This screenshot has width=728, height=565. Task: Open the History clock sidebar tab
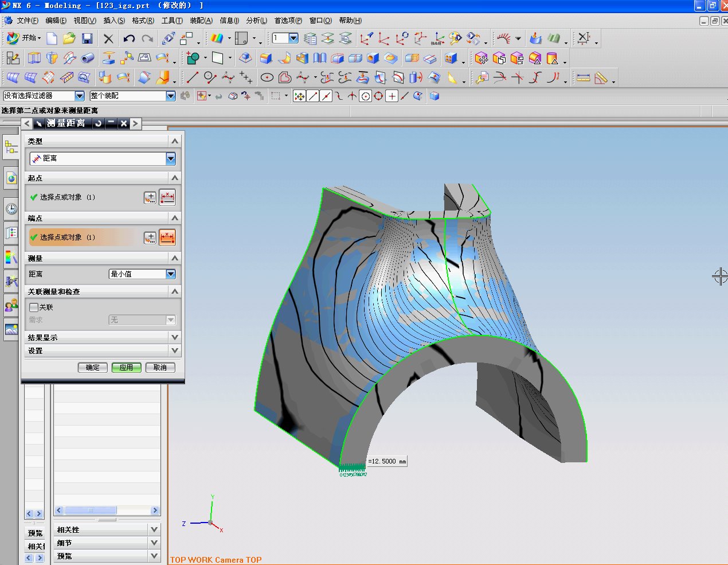[11, 209]
